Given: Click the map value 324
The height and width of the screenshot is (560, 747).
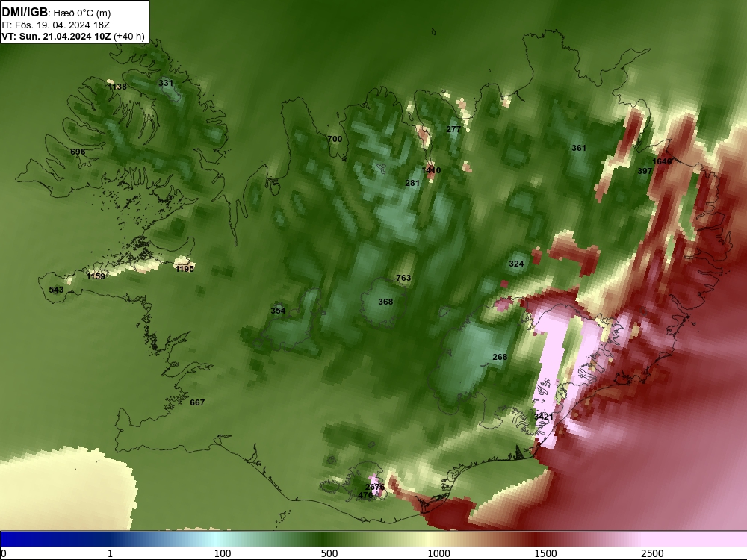Looking at the screenshot, I should click(516, 264).
